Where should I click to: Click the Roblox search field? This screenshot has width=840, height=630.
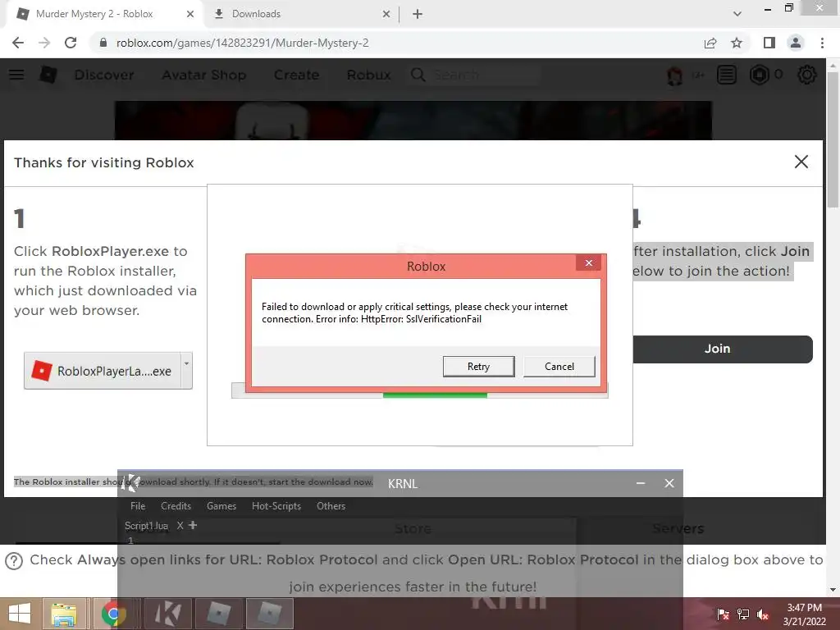pyautogui.click(x=474, y=75)
